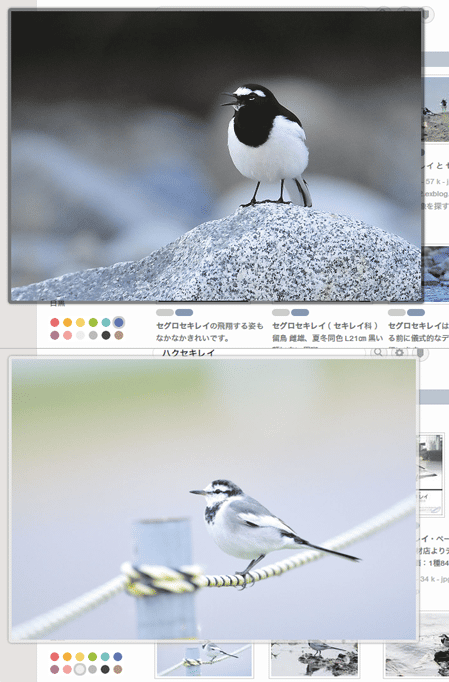This screenshot has height=682, width=449.
Task: Open the small wagtail-on-rope thumbnail
Action: click(x=204, y=659)
